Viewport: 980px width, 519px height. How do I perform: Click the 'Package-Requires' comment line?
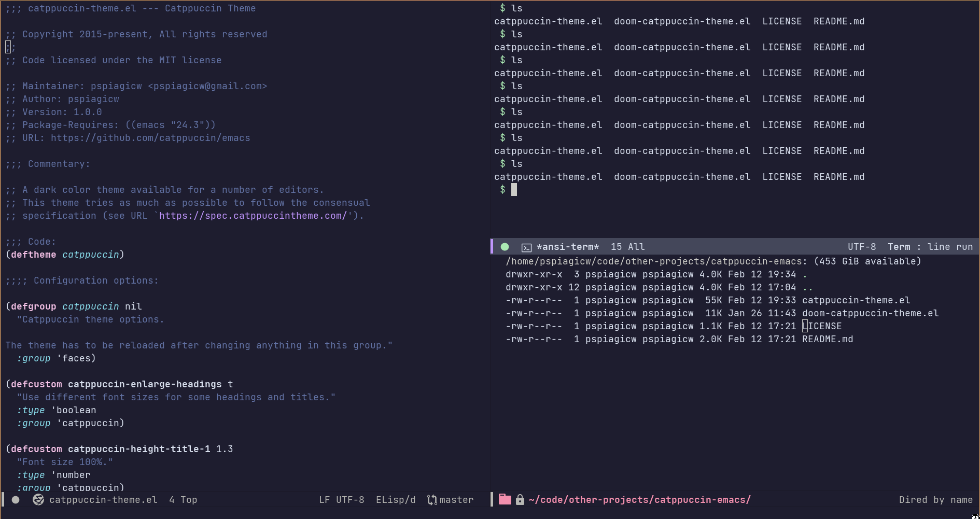pos(110,125)
